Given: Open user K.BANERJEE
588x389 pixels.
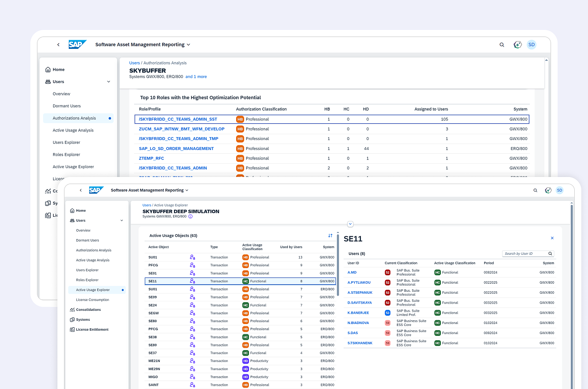Looking at the screenshot, I should 358,313.
